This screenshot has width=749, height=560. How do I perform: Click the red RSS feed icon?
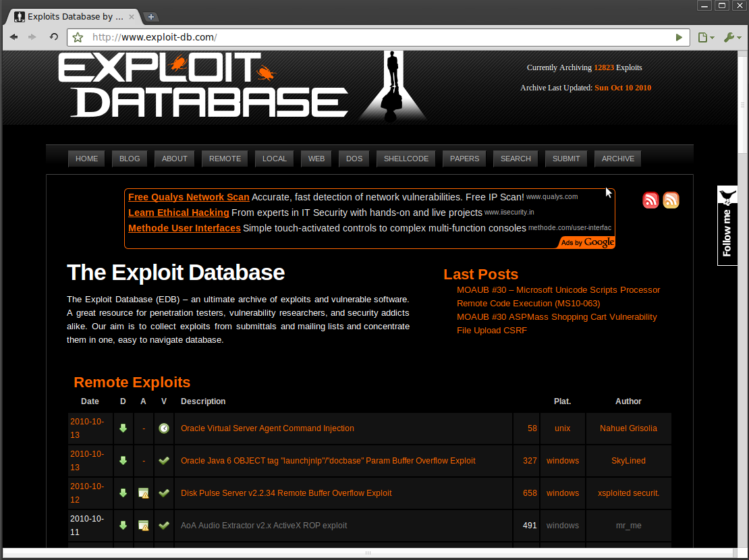point(650,200)
